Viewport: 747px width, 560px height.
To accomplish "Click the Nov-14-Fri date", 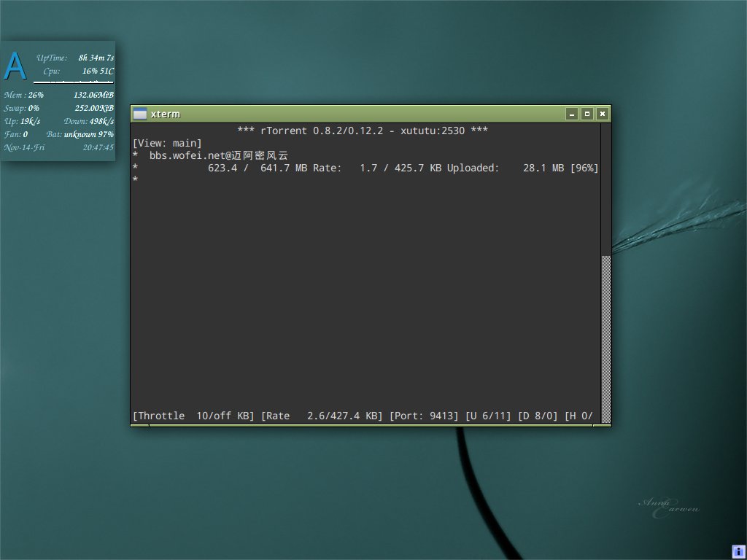I will 24,147.
